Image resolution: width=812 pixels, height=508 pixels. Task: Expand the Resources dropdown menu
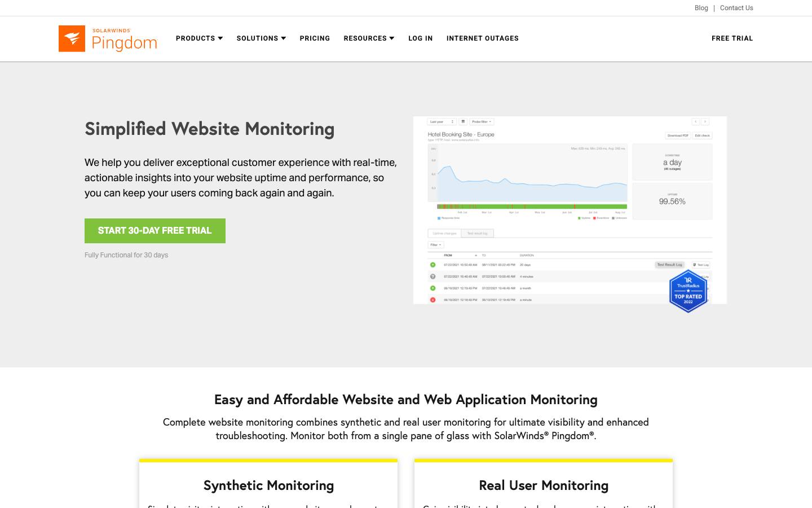pyautogui.click(x=369, y=38)
